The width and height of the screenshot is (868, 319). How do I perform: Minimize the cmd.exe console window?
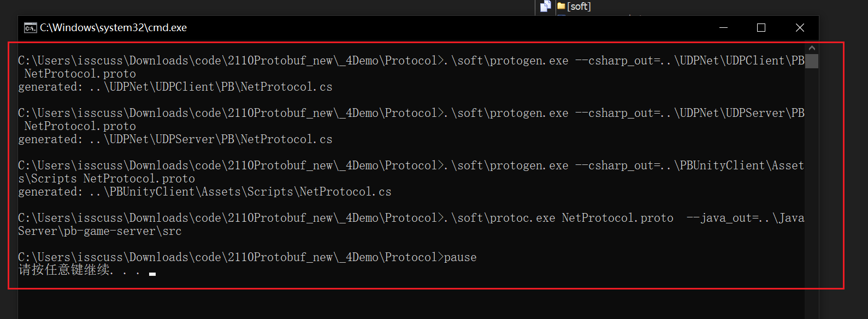[x=723, y=28]
